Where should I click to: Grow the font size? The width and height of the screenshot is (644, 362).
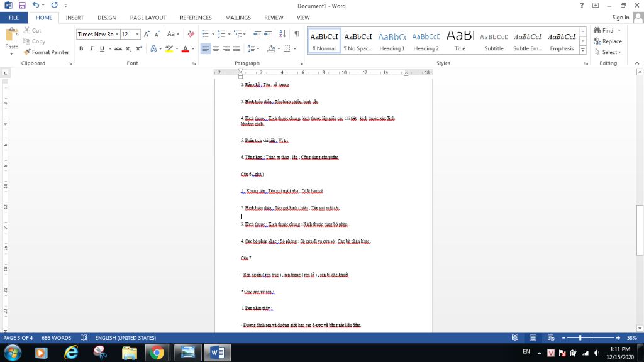[x=147, y=34]
